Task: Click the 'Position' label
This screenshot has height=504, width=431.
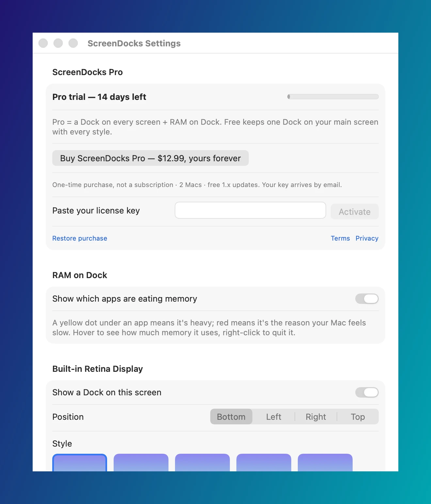Action: pyautogui.click(x=68, y=417)
